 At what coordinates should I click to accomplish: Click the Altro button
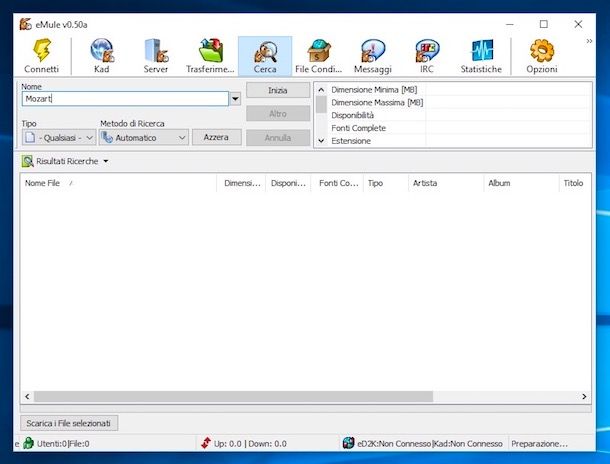click(x=278, y=114)
